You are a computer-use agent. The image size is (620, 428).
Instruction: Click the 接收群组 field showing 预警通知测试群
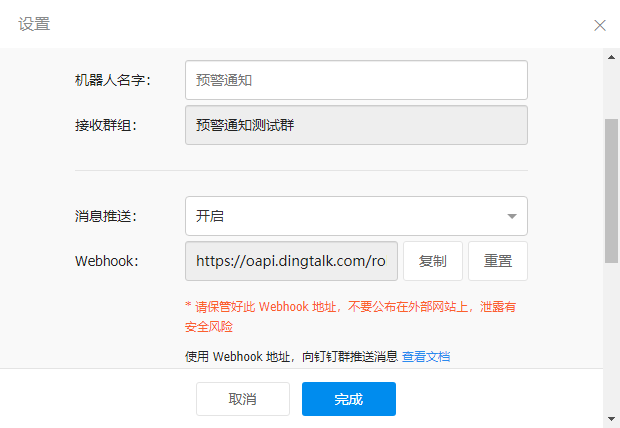click(x=356, y=126)
